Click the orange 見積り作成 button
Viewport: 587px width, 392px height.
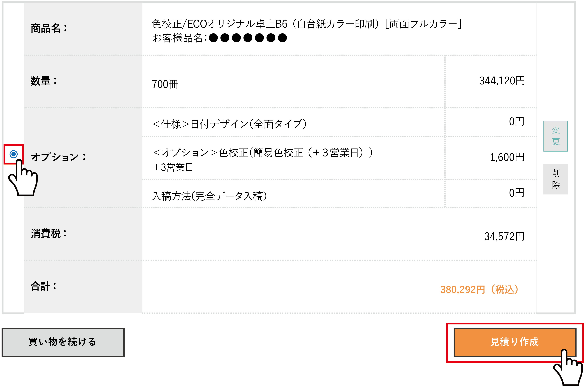(x=514, y=342)
